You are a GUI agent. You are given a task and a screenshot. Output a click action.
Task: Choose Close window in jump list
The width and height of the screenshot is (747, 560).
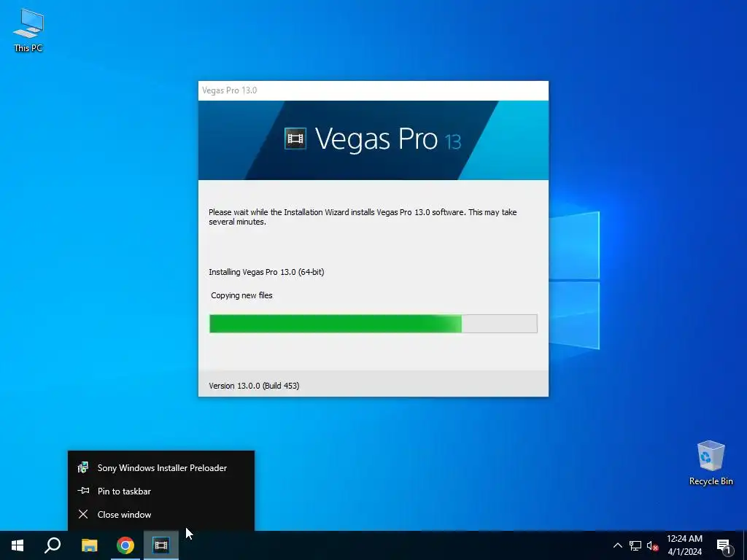click(161, 514)
